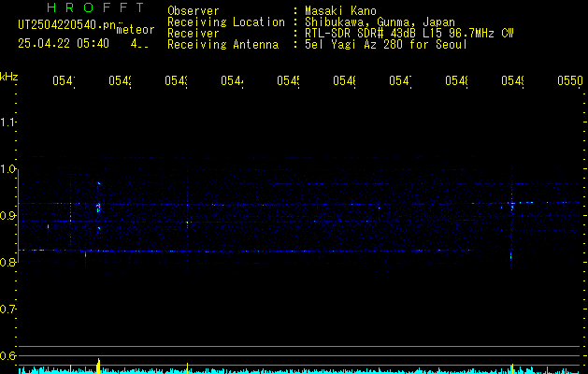Viewport: 588px width, 374px height.
Task: Click the 0.7 kHz axis label
Action: pyautogui.click(x=7, y=309)
